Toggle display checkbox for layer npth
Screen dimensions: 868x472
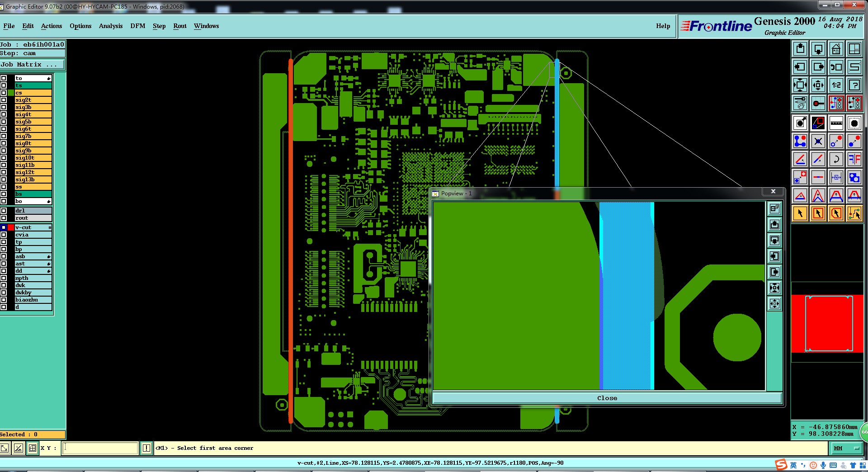(x=4, y=278)
